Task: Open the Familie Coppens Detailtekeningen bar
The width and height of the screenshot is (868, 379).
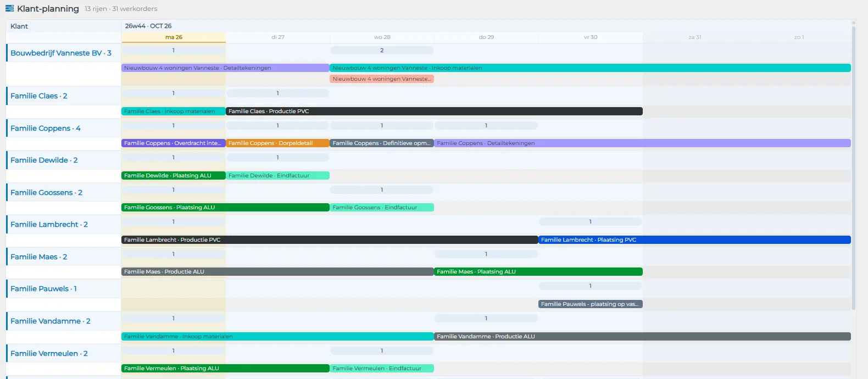Action: click(x=643, y=143)
